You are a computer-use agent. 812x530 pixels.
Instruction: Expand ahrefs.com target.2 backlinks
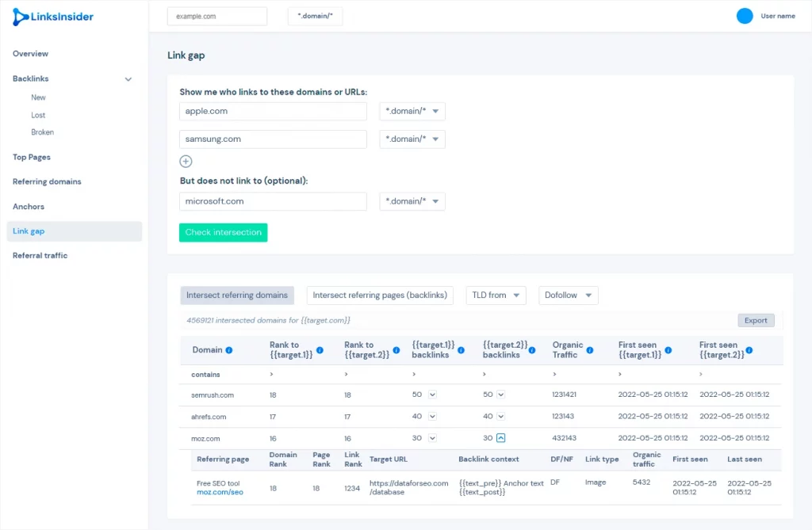point(501,416)
